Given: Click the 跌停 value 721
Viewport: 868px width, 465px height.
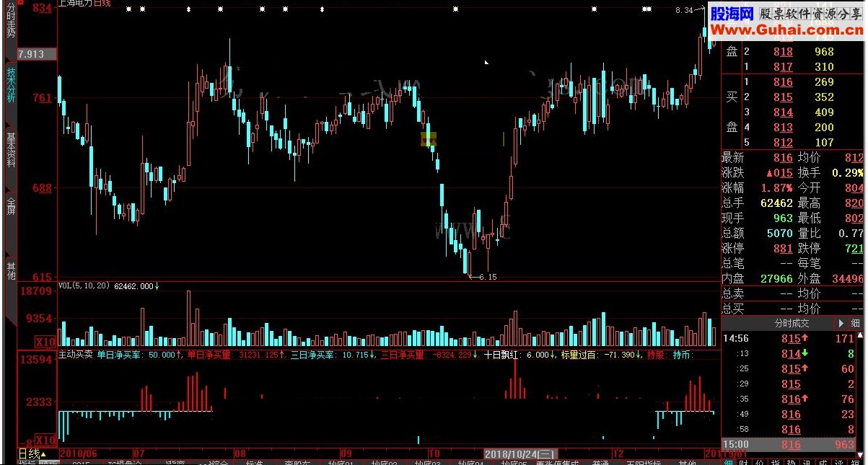Looking at the screenshot, I should 854,249.
